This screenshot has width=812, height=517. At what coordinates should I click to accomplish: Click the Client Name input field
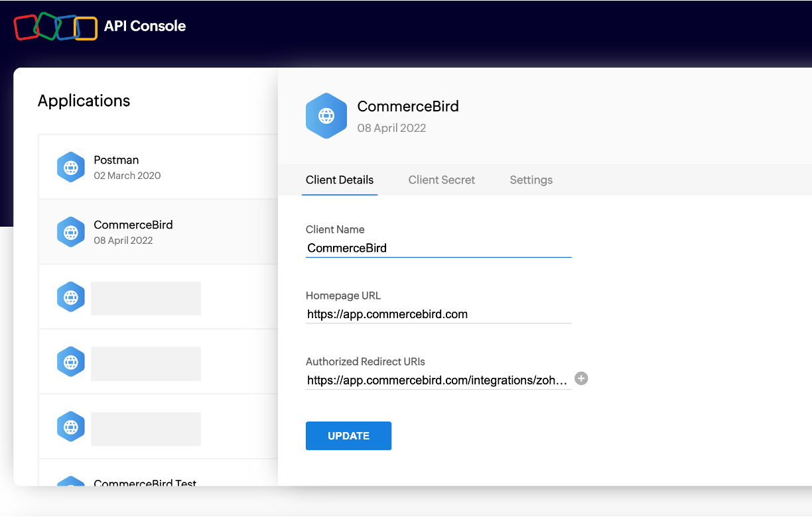[x=439, y=248]
